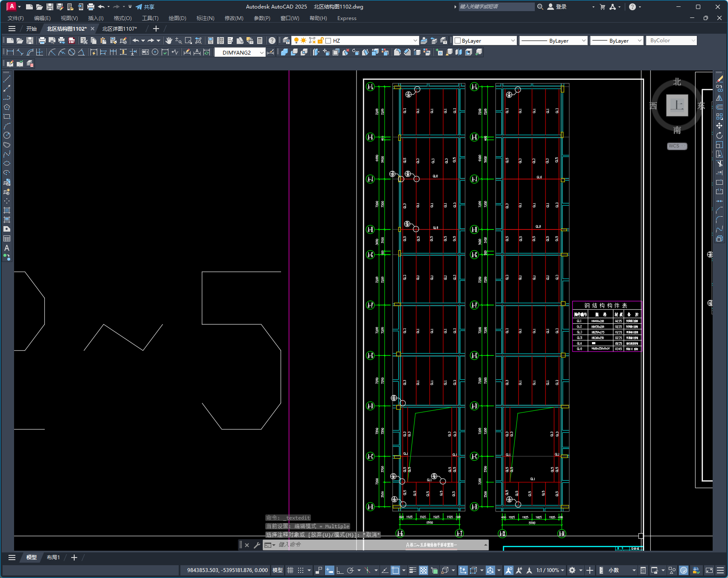Toggle ortho mode in status bar
This screenshot has width=728, height=578.
[x=340, y=570]
